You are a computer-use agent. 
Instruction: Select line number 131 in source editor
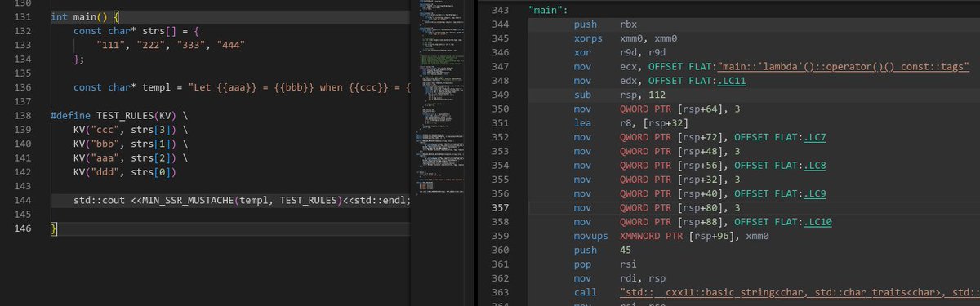[x=23, y=16]
